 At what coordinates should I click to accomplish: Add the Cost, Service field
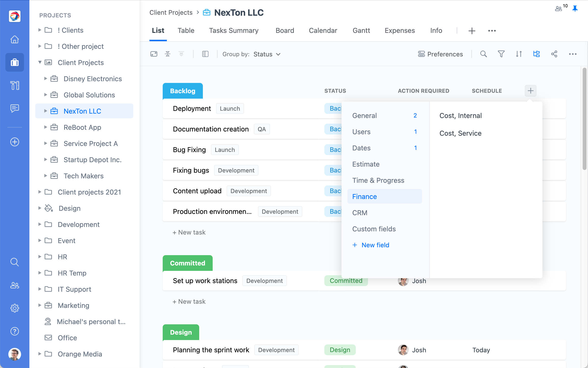pyautogui.click(x=460, y=133)
